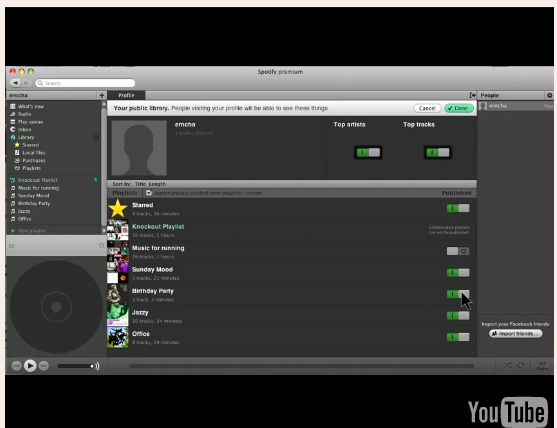Screen dimensions: 557x428
Task: Click the speaker volume icon
Action: [97, 366]
